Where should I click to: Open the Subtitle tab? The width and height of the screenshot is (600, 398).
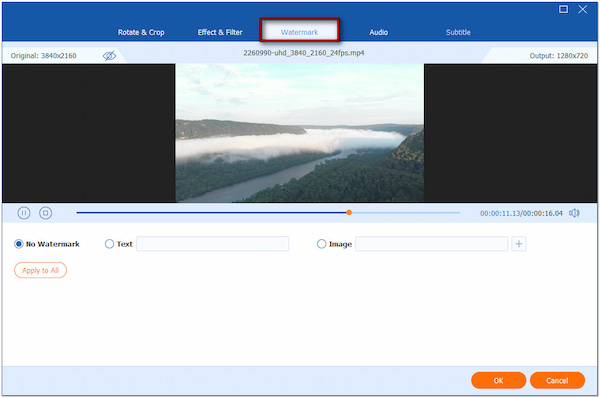point(458,32)
